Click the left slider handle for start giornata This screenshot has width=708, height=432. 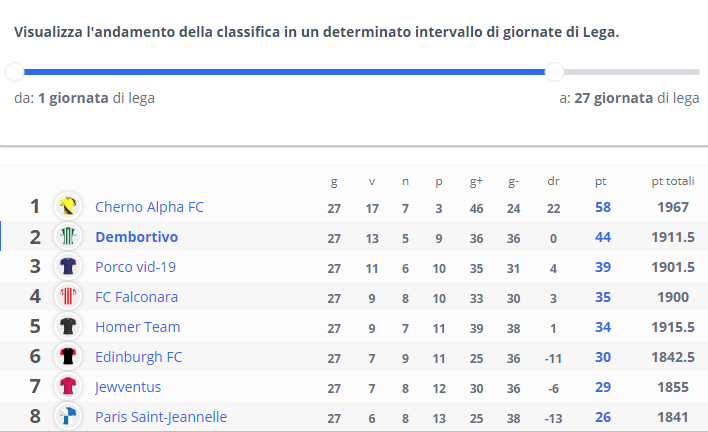[14, 72]
